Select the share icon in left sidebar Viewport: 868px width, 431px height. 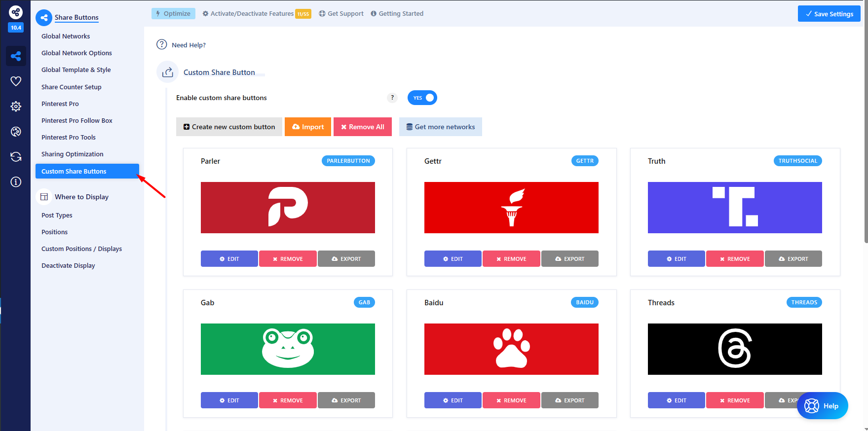[16, 56]
